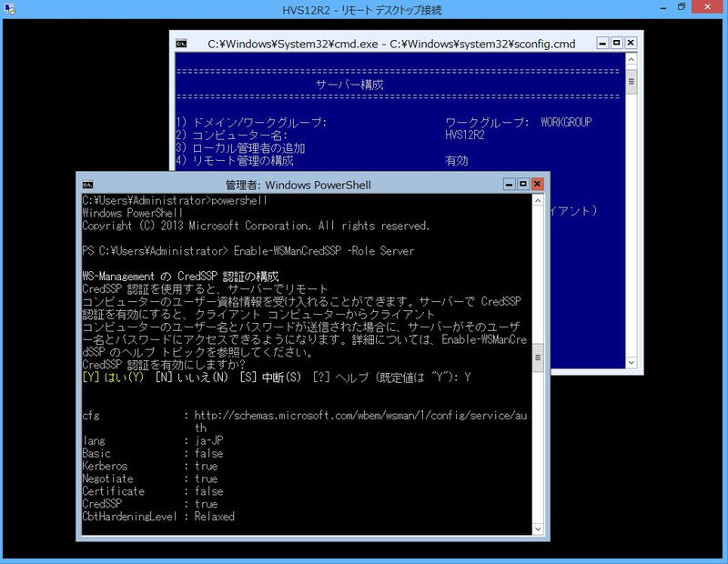The height and width of the screenshot is (564, 728).
Task: Close the remote desktop connection window
Action: (x=708, y=7)
